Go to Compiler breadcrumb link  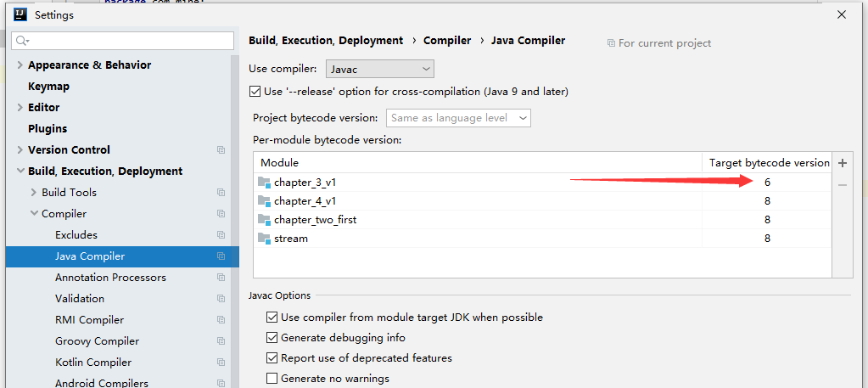click(446, 41)
